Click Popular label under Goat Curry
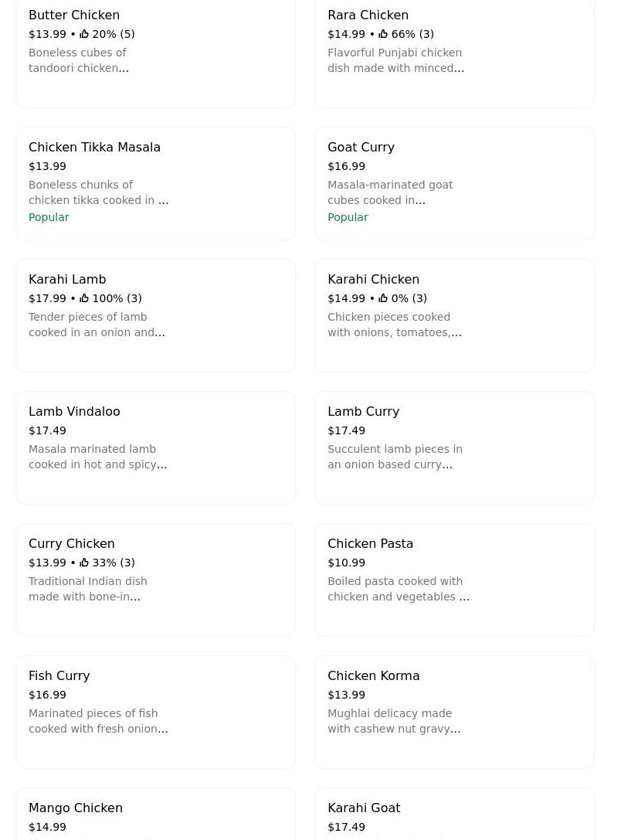Viewport: 621px width, 840px height. [x=348, y=217]
